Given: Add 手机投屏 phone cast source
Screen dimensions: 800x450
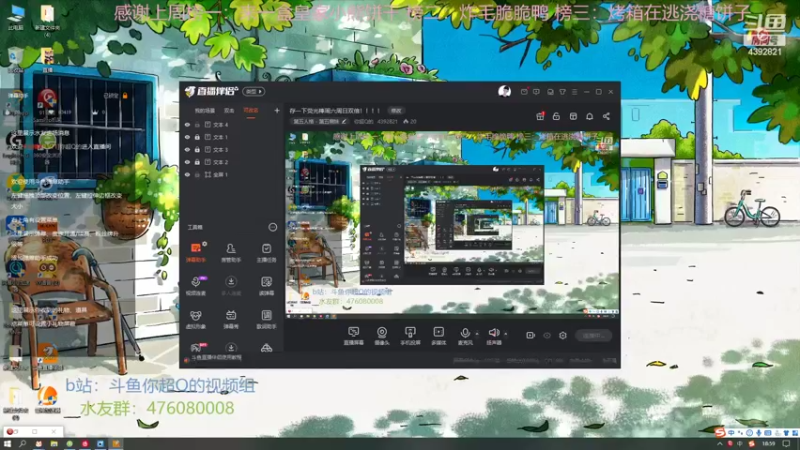Looking at the screenshot, I should (x=410, y=336).
